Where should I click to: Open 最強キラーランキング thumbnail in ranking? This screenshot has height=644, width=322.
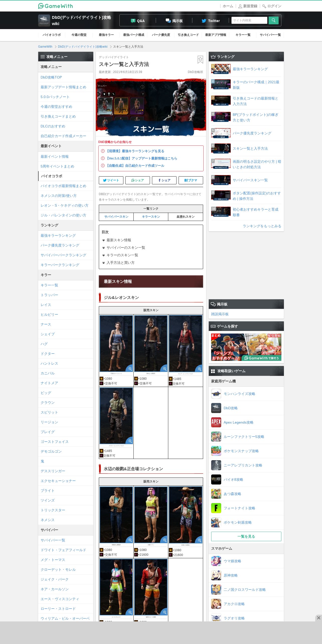[221, 69]
